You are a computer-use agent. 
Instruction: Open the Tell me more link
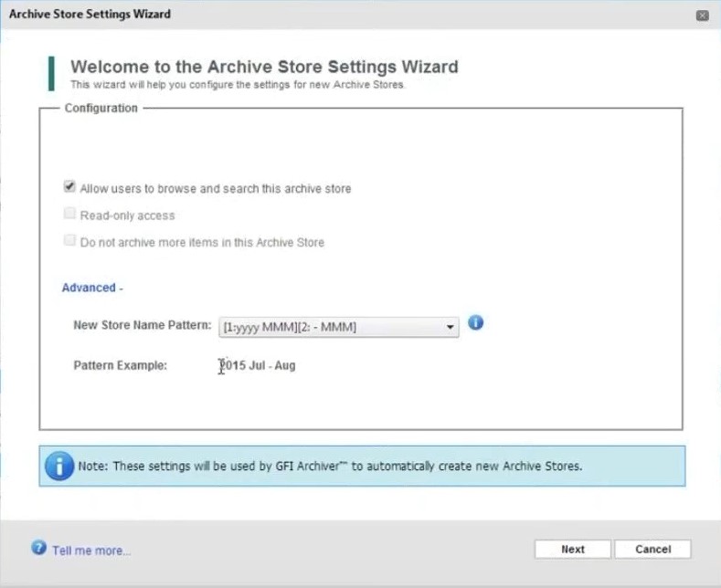[91, 551]
